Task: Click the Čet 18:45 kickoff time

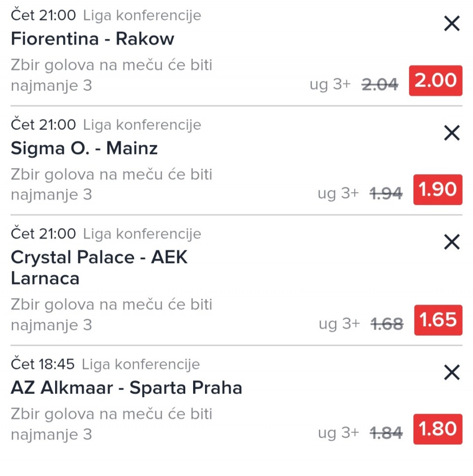Action: [43, 364]
